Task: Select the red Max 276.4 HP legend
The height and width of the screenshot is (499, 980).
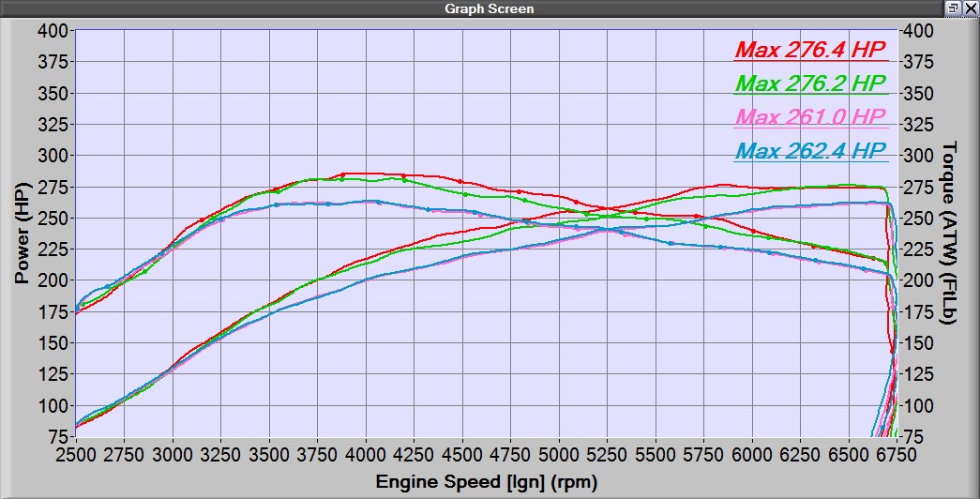Action: click(810, 50)
